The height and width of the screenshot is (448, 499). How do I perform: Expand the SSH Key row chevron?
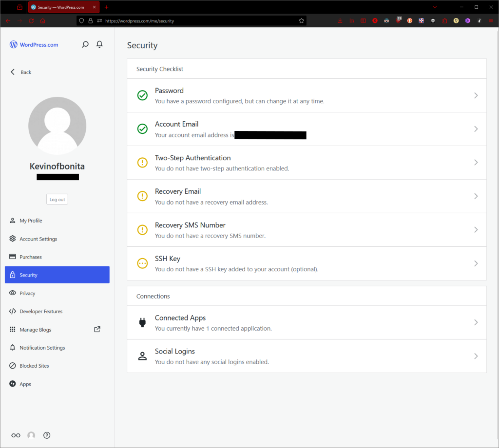(x=476, y=263)
